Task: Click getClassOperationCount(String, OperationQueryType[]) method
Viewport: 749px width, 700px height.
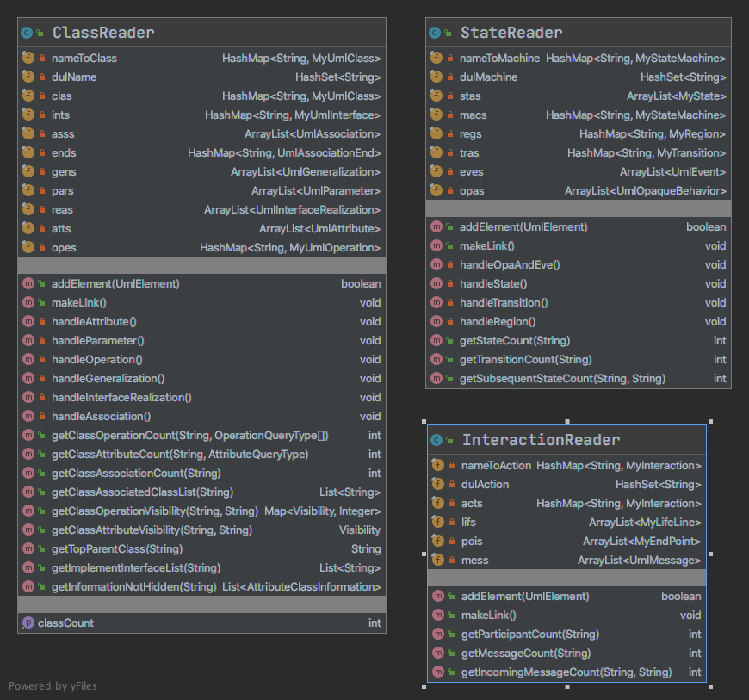Action: [x=190, y=436]
